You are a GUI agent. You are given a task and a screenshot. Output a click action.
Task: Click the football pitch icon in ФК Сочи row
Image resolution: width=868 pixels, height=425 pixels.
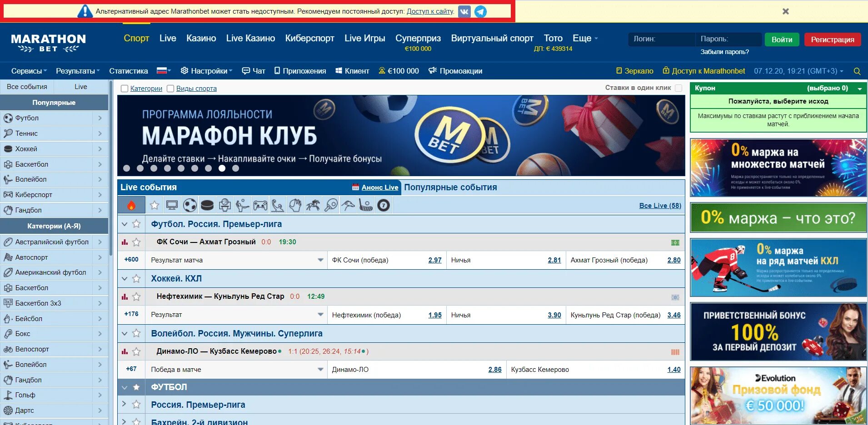pyautogui.click(x=675, y=242)
